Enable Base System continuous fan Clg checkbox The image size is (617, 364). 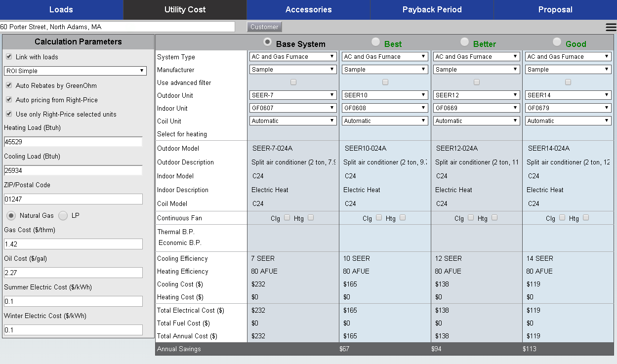coord(287,217)
